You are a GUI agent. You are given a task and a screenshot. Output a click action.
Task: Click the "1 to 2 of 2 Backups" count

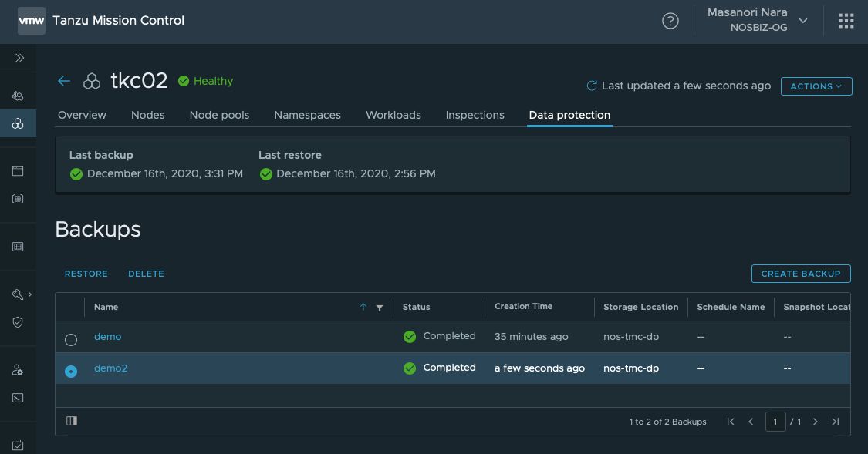click(667, 422)
